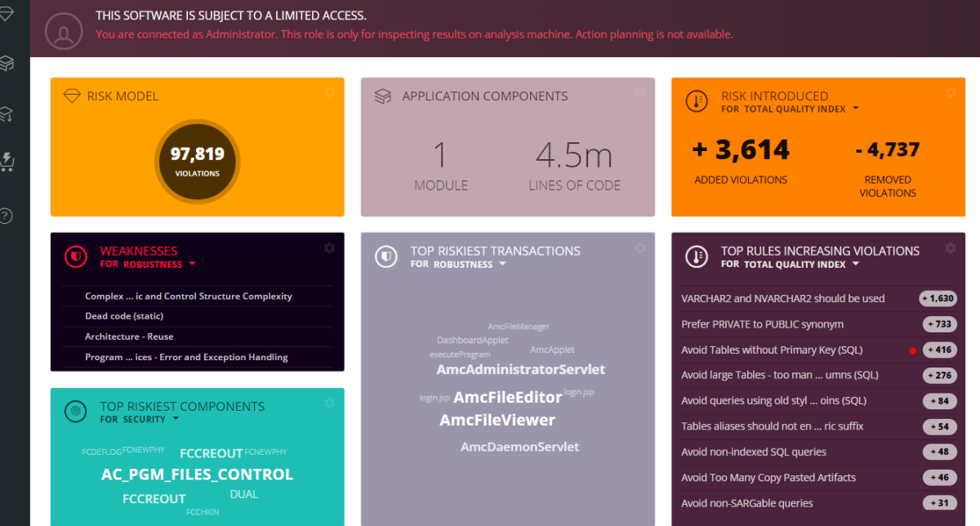The width and height of the screenshot is (980, 526).
Task: Click AC_PGM_FILES_CONTROL component name
Action: (x=197, y=475)
